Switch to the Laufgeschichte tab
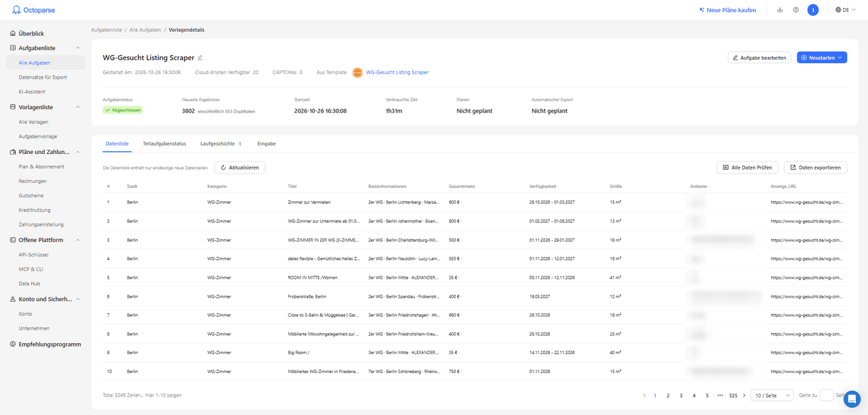The width and height of the screenshot is (868, 415). tap(218, 144)
